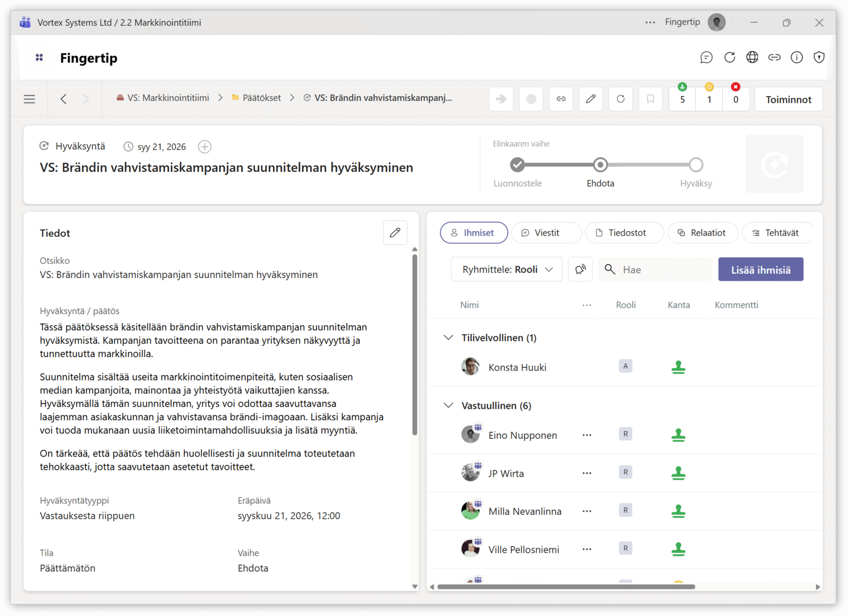Open the Ryhmittele: Rooli dropdown
This screenshot has height=616, width=848.
tap(506, 270)
